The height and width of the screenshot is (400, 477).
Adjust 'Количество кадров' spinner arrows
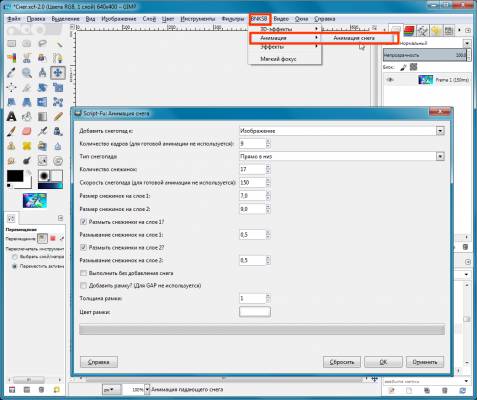[268, 144]
